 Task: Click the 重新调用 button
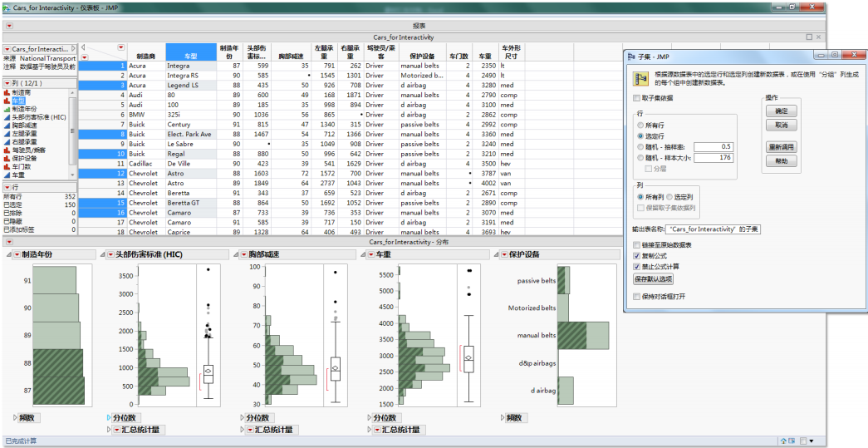(x=781, y=147)
